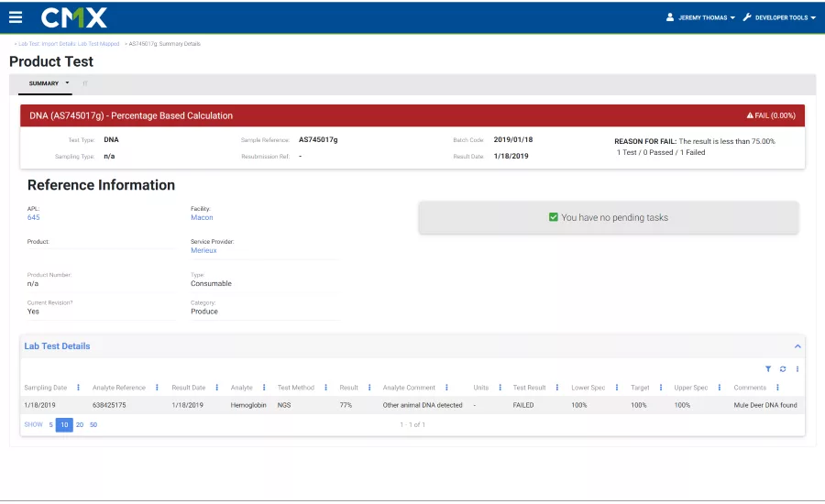
Task: Collapse the Lab Test Details panel
Action: coord(797,346)
